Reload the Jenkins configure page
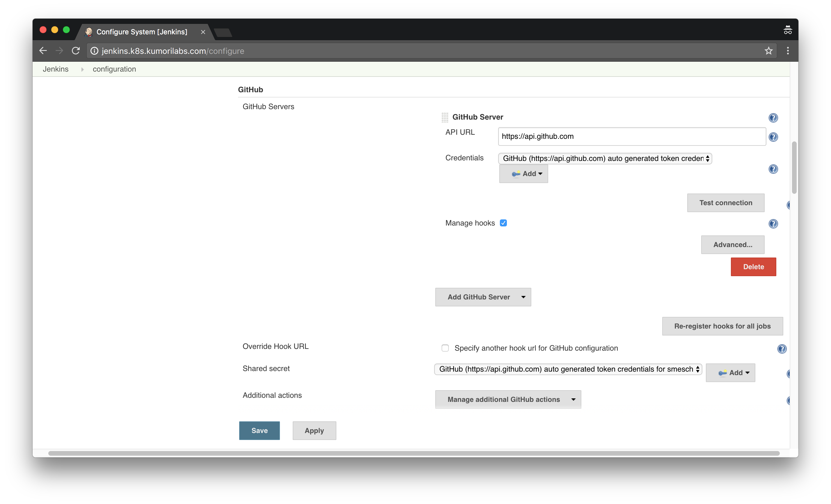The height and width of the screenshot is (504, 831). [x=76, y=51]
